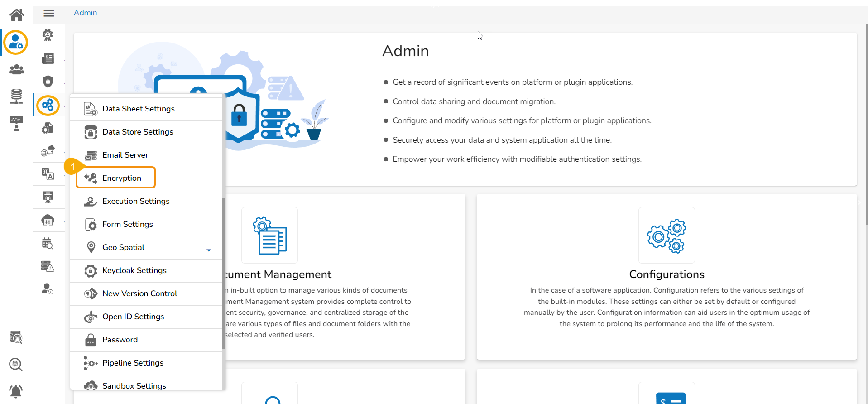Click the Password lock icon in menu
The width and height of the screenshot is (868, 404).
(x=91, y=340)
